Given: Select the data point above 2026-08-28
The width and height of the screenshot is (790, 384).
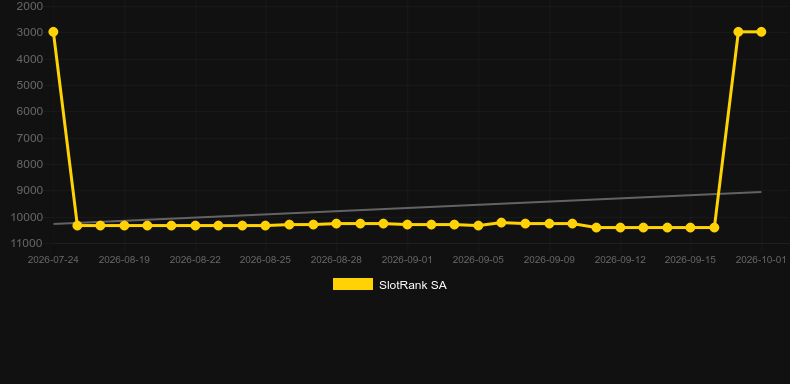Looking at the screenshot, I should [x=336, y=223].
